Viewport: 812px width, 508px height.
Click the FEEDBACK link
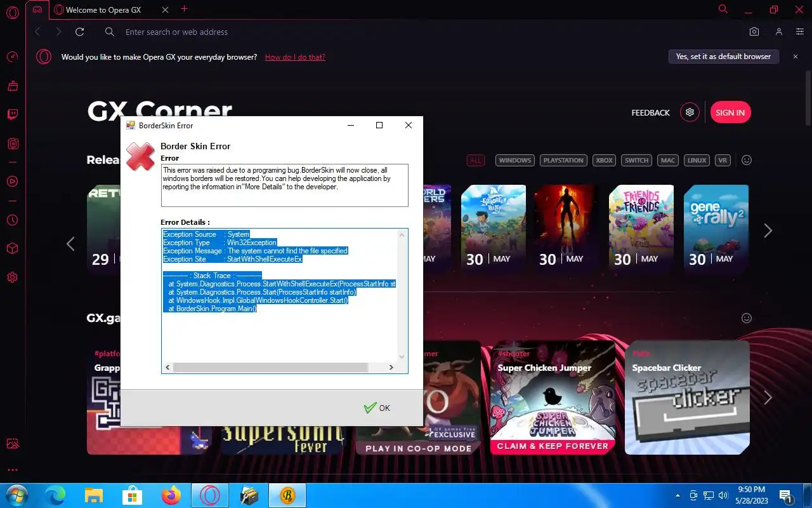pyautogui.click(x=650, y=113)
